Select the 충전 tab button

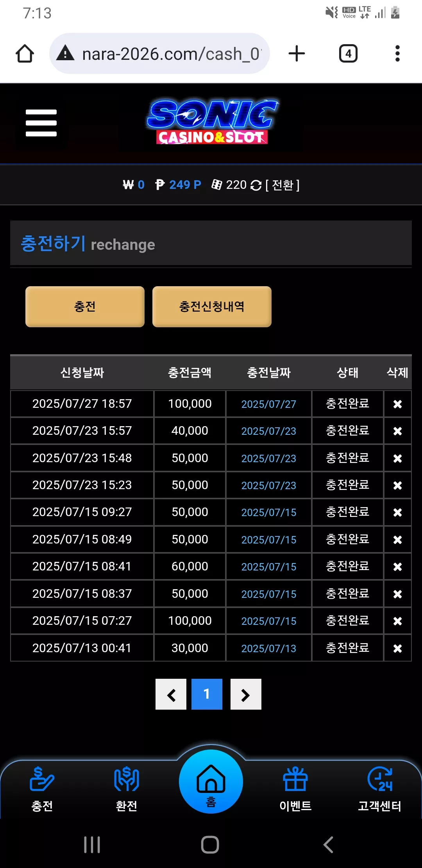[85, 307]
